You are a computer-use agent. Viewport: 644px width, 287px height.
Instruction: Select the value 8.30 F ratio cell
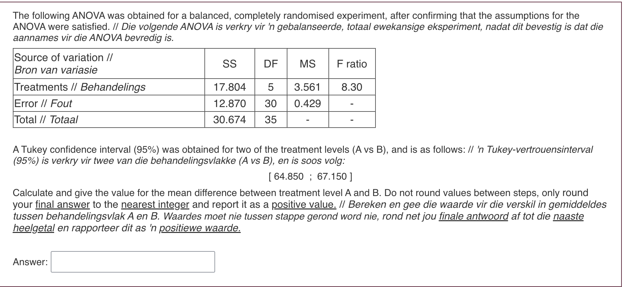tap(351, 87)
